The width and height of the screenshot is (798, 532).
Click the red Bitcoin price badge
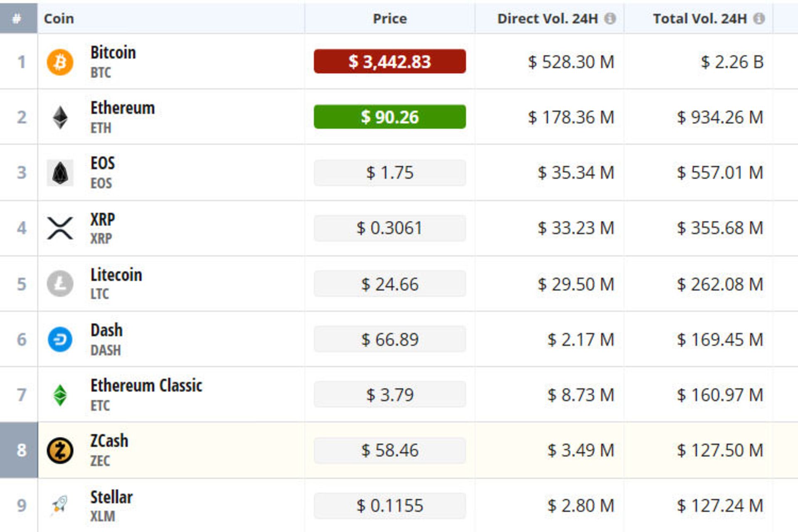coord(389,62)
